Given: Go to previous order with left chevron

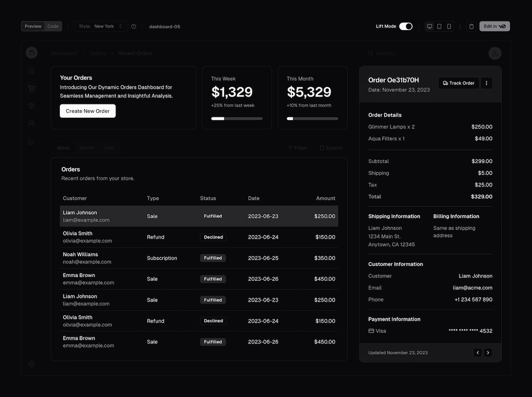Looking at the screenshot, I should [x=478, y=353].
